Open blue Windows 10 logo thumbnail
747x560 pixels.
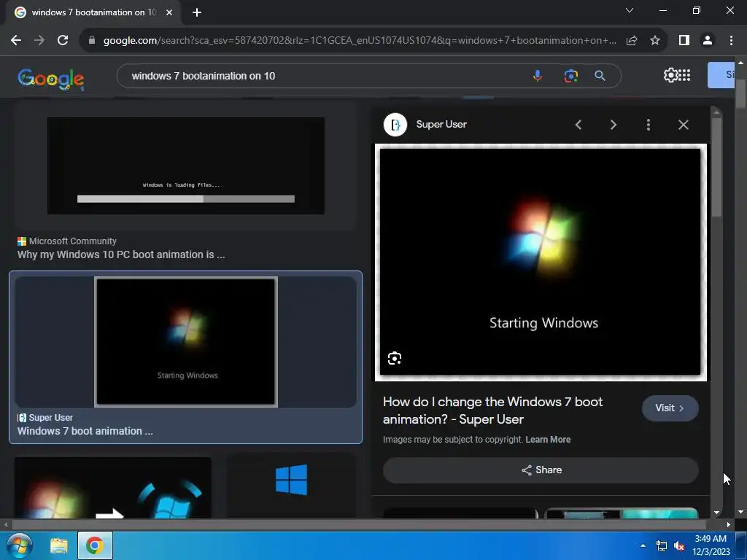(x=291, y=480)
